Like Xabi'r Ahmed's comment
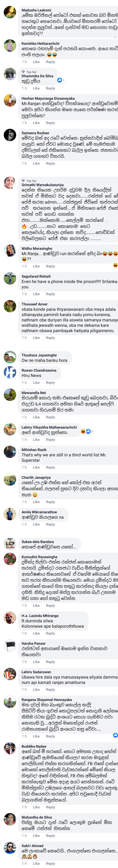 click(x=36, y=863)
